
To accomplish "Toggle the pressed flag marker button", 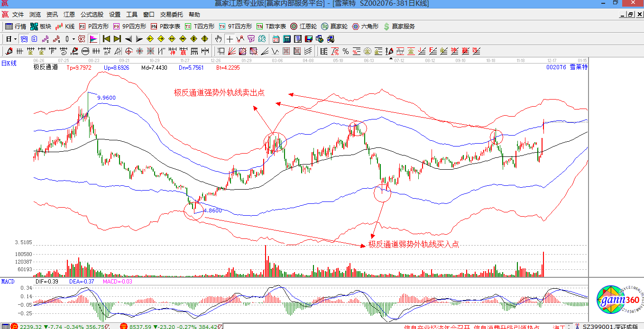I will [93, 39].
